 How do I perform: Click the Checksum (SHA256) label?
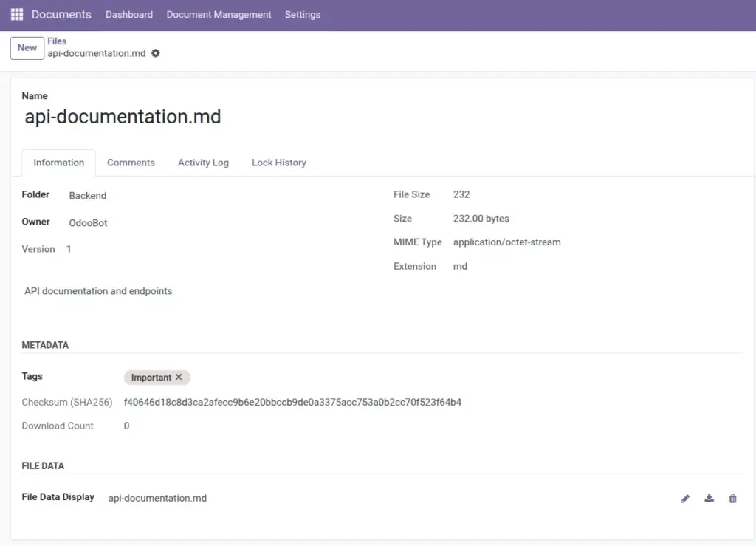(x=67, y=402)
